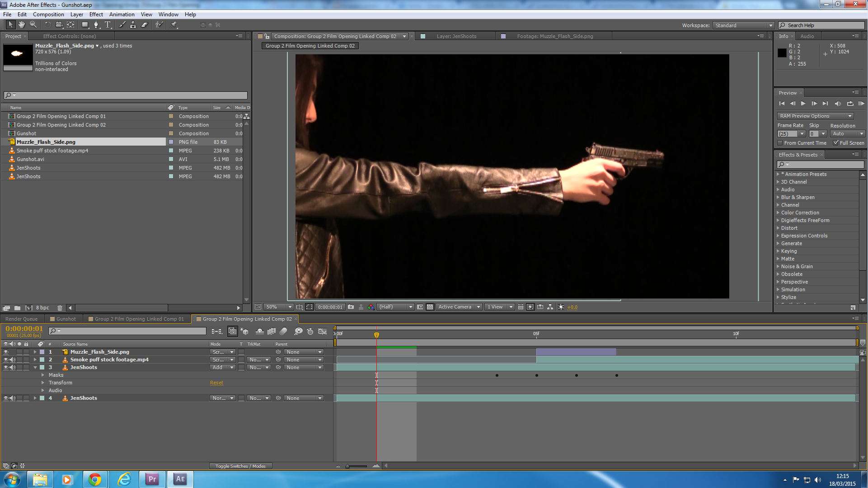Delete selected project item with trash icon

pos(60,308)
